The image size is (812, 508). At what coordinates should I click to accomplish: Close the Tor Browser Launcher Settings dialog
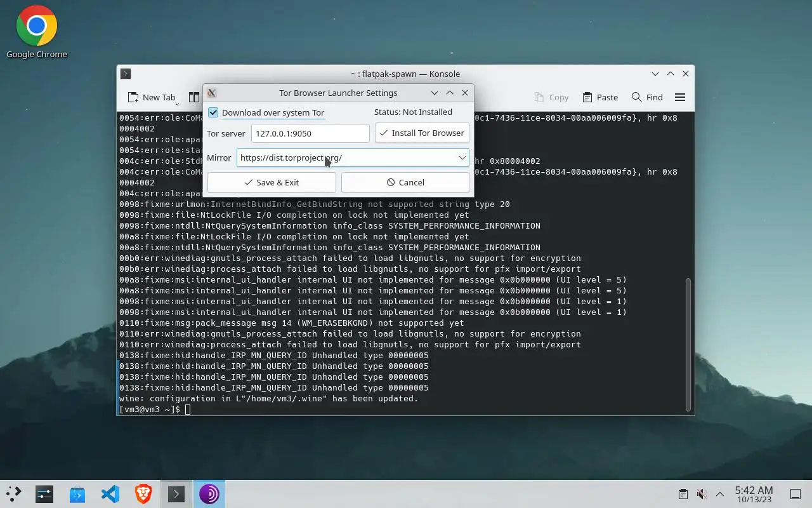click(465, 93)
